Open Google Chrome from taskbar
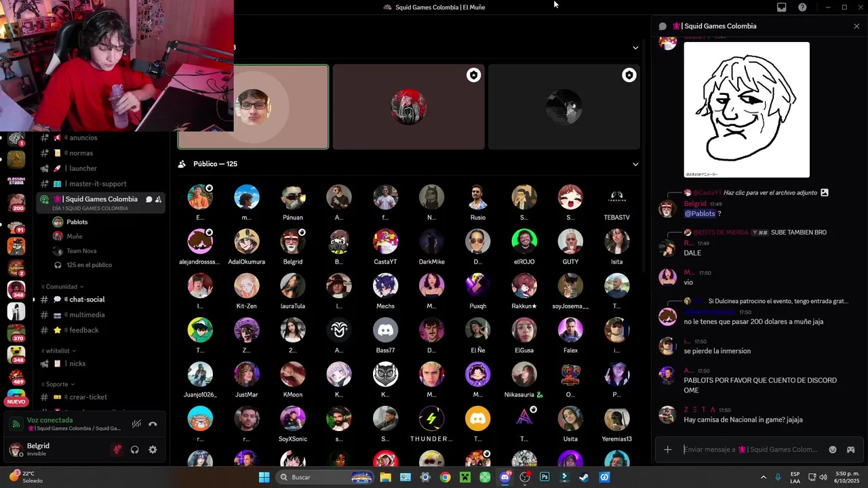The width and height of the screenshot is (868, 488). 445,477
